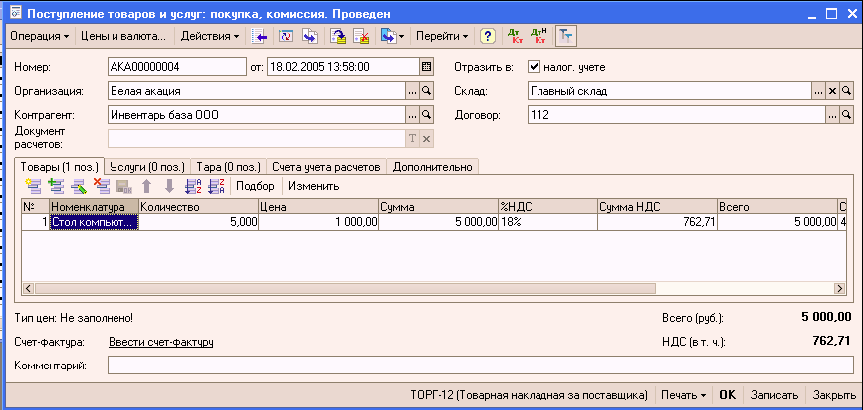Click the Ввести счет-фактуру link
Screen dimensions: 863x410
(x=161, y=343)
